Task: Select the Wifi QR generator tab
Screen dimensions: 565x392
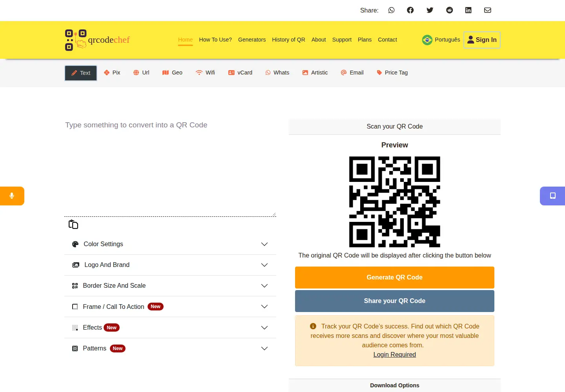Action: click(x=205, y=73)
